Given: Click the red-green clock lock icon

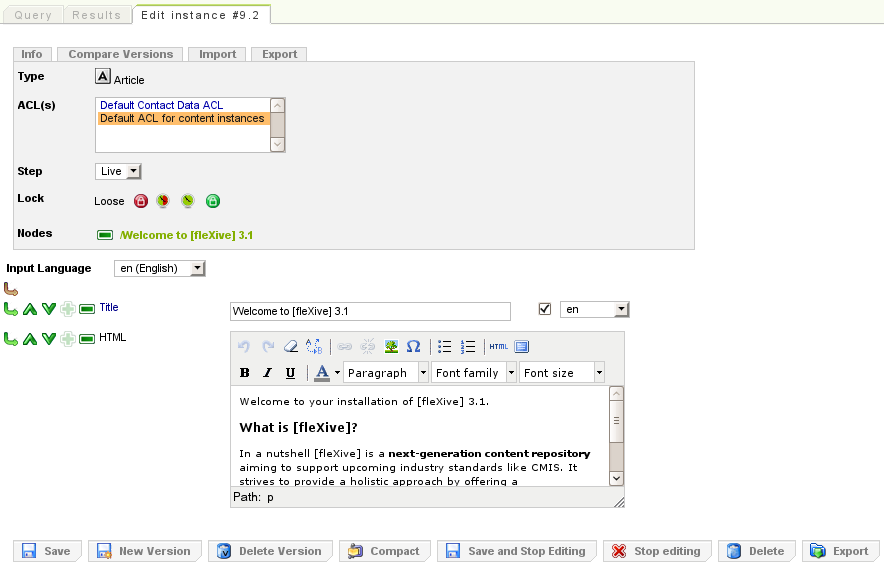Looking at the screenshot, I should click(x=163, y=201).
